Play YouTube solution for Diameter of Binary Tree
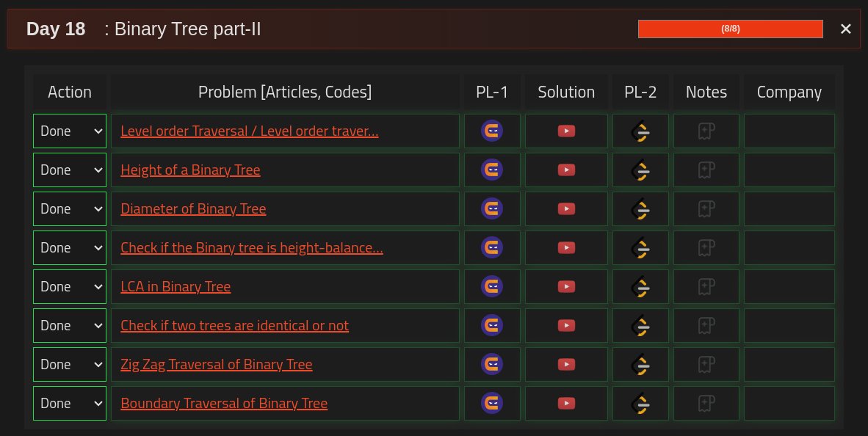The width and height of the screenshot is (868, 436). (x=566, y=208)
